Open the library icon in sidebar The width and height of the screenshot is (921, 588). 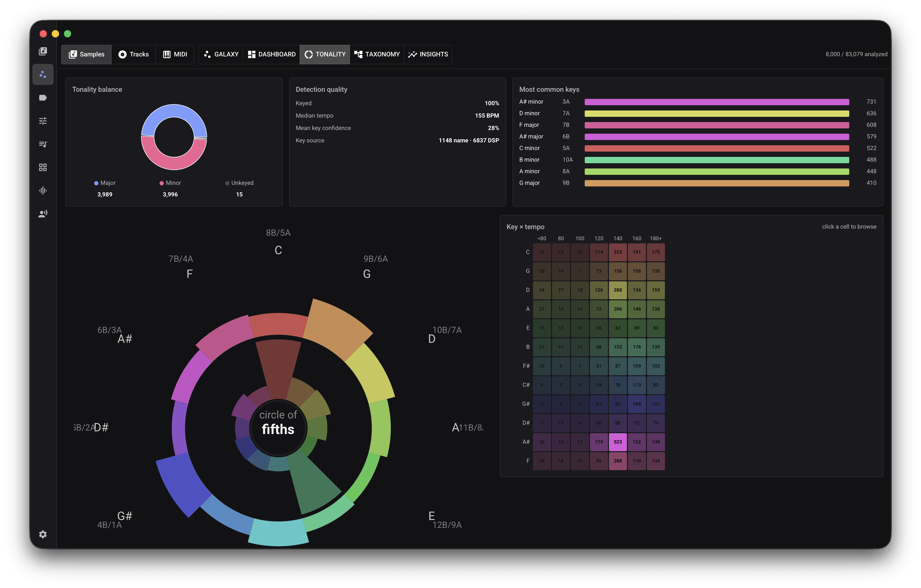pyautogui.click(x=43, y=51)
